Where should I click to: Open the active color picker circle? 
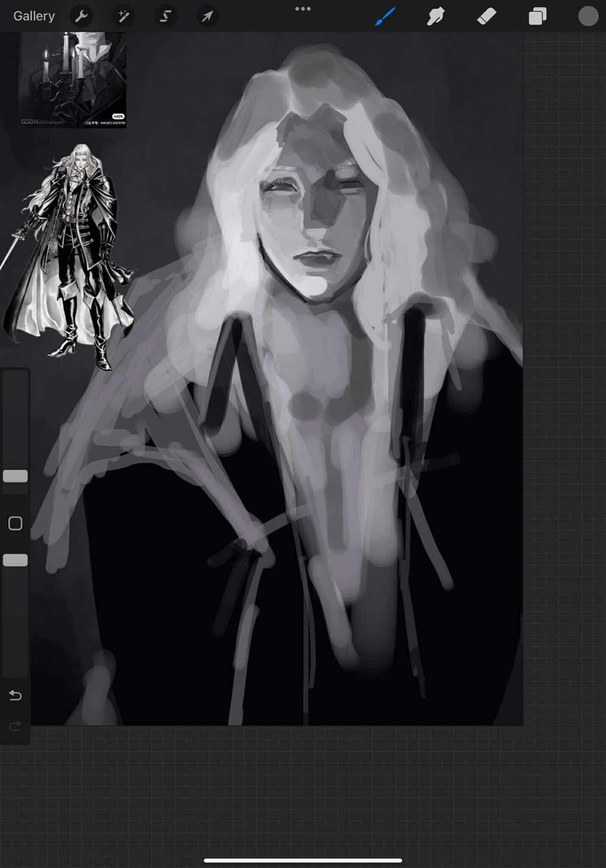[588, 16]
